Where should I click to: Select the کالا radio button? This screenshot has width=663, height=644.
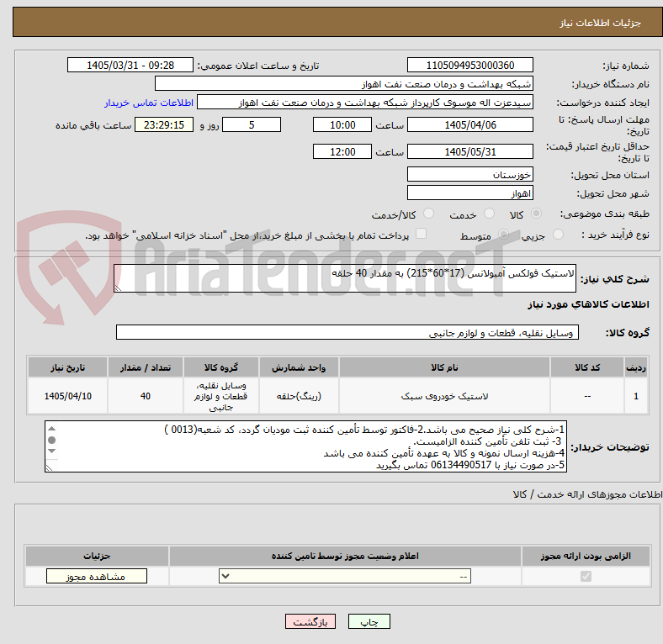pos(536,214)
